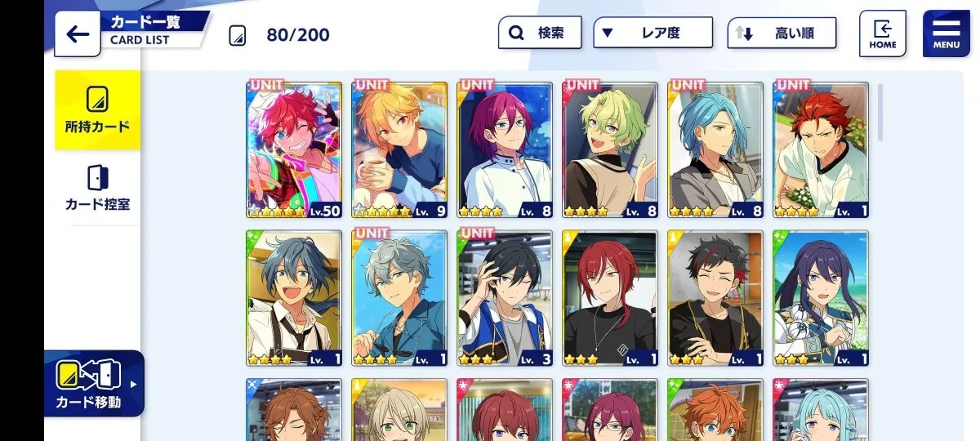Screen dimensions: 980x441
Task: Click the card list vertical scrollbar
Action: click(880, 111)
